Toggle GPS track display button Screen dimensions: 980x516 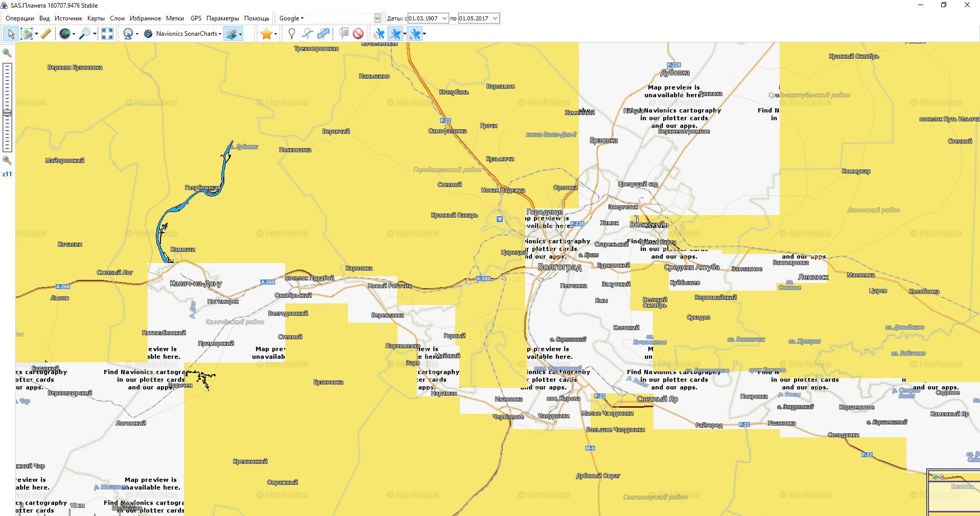pos(395,34)
